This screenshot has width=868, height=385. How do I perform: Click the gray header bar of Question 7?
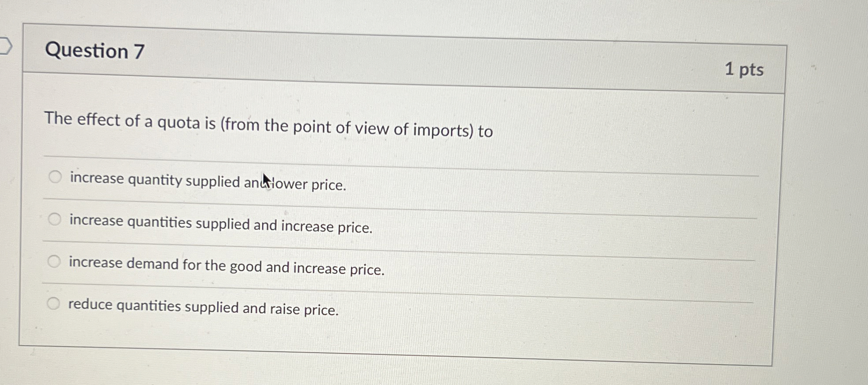tap(396, 57)
